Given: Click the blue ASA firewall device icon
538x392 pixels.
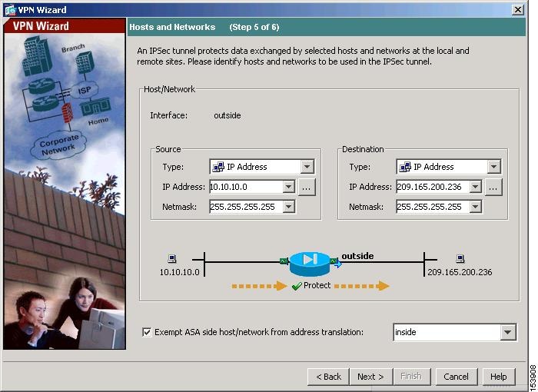Looking at the screenshot, I should 310,264.
